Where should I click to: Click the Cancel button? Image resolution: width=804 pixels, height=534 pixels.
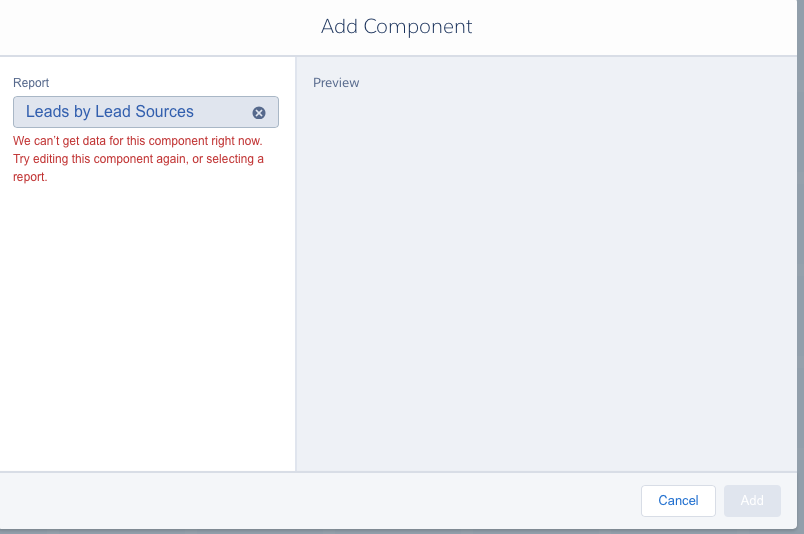click(x=678, y=500)
